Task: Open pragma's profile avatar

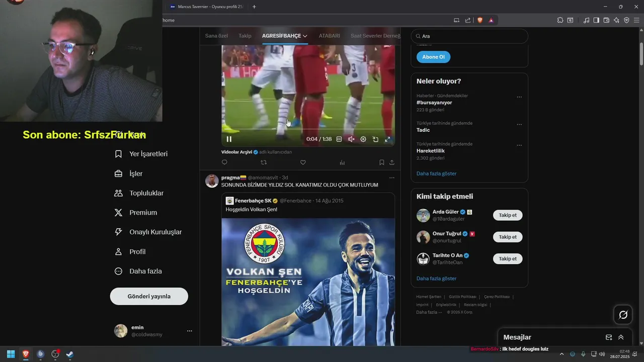Action: (212, 181)
